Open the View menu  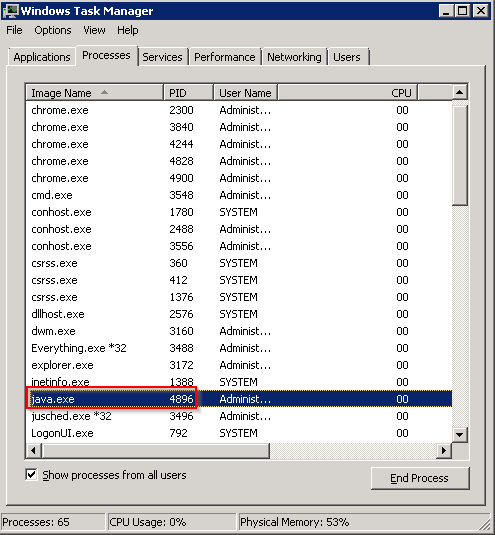[94, 30]
